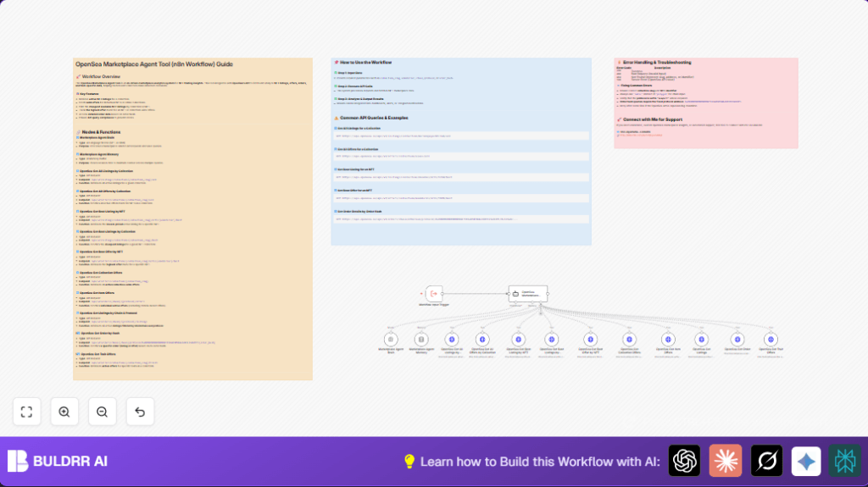The width and height of the screenshot is (868, 487).
Task: Select the Workflow Input Trigger node
Action: point(434,294)
